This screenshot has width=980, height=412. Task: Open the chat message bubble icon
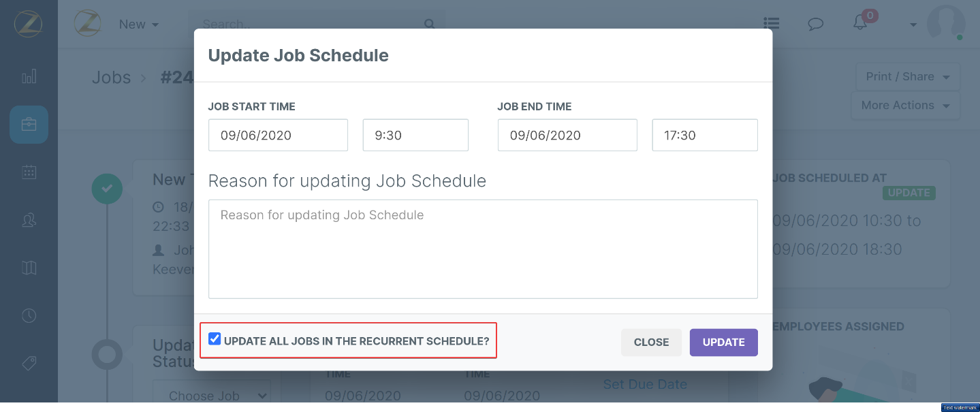coord(815,24)
